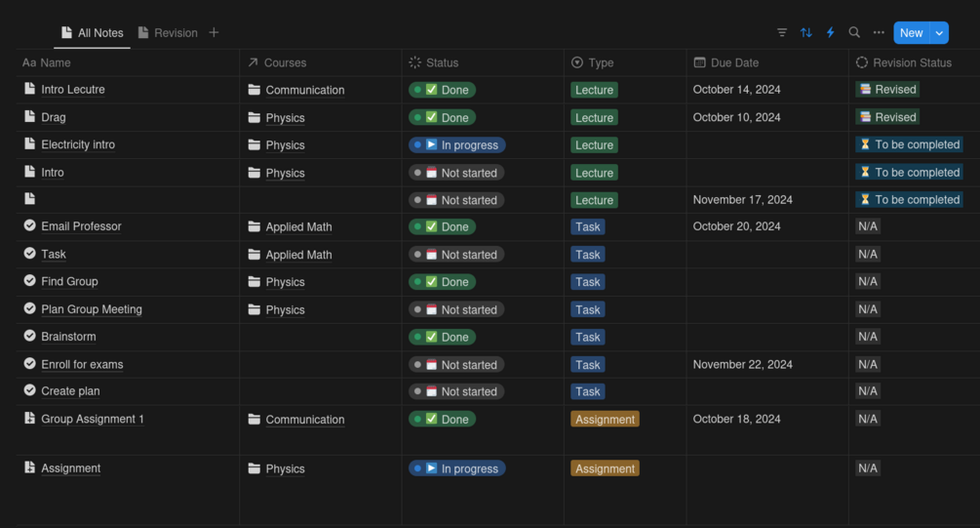Click page icon beside Intro Lecutre
This screenshot has width=980, height=528.
tap(29, 89)
